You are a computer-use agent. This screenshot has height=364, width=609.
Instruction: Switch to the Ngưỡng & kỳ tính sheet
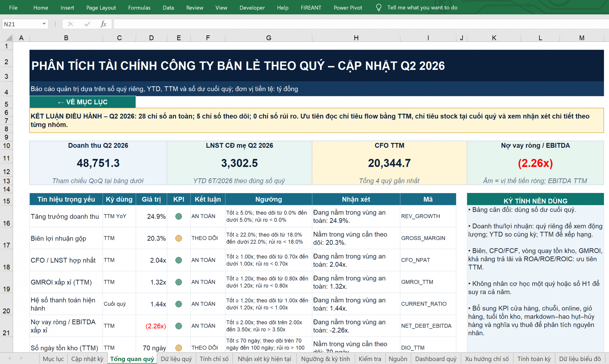[325, 359]
